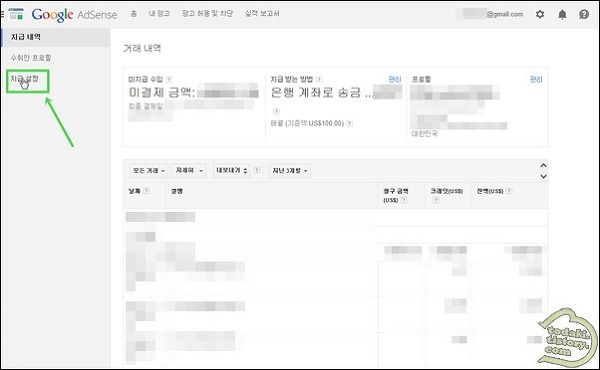
Task: Open help icon beside 보류 (기준액 US$100.00)
Action: pyautogui.click(x=349, y=123)
